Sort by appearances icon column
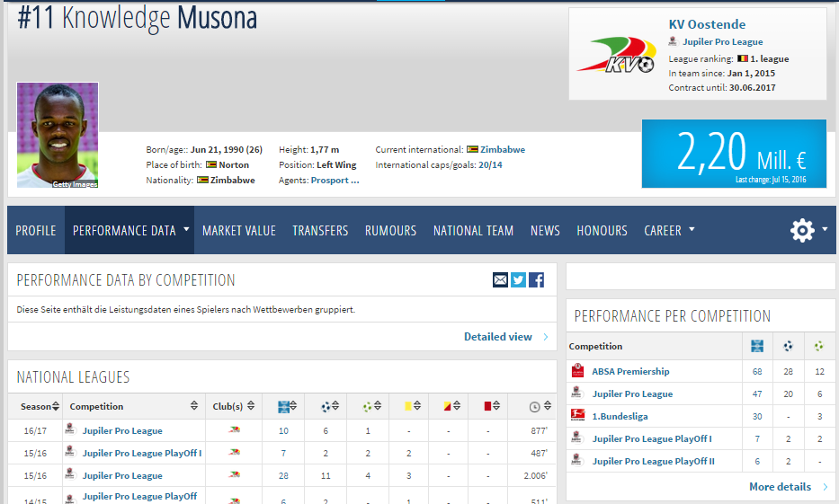The width and height of the screenshot is (839, 504). coord(288,407)
